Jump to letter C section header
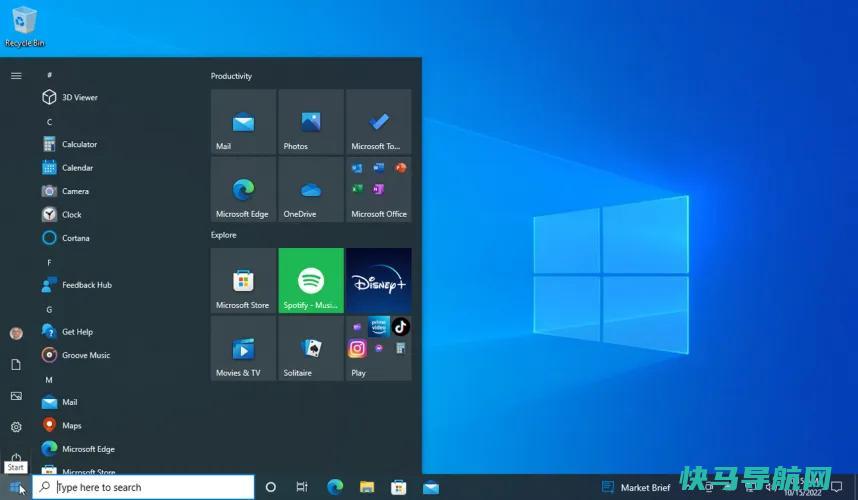 (x=49, y=122)
